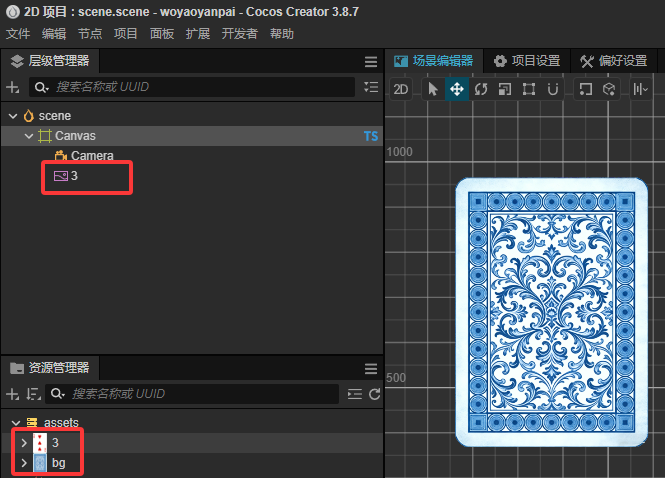Select the pointer select tool
The image size is (665, 478).
coord(433,89)
